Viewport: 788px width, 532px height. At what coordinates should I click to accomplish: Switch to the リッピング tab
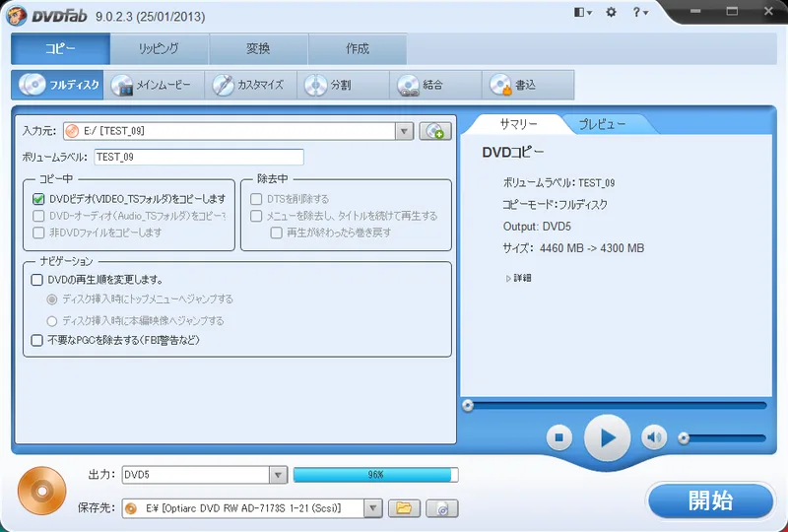pos(160,48)
